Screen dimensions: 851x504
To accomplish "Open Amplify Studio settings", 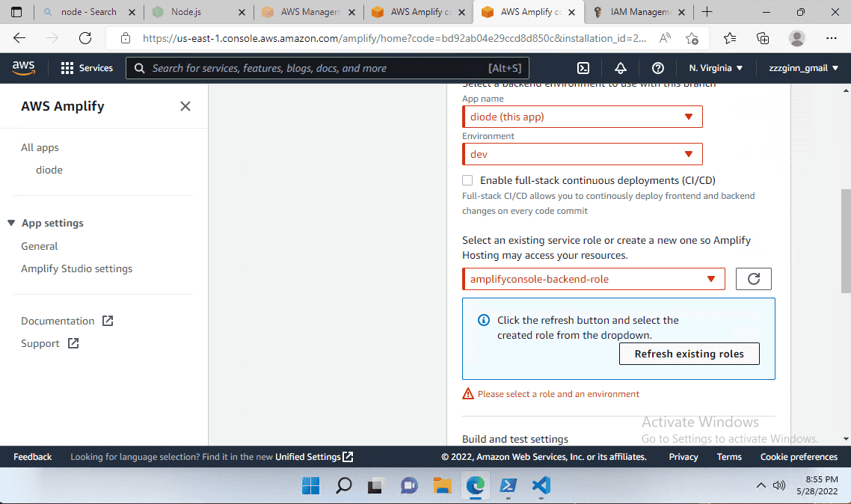I will pos(76,268).
